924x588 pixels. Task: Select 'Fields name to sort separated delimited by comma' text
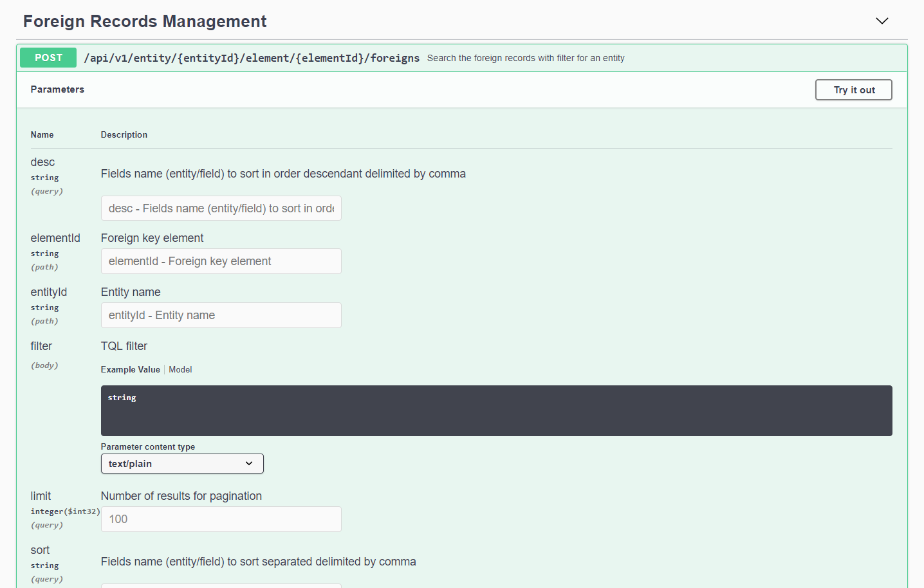pyautogui.click(x=258, y=562)
